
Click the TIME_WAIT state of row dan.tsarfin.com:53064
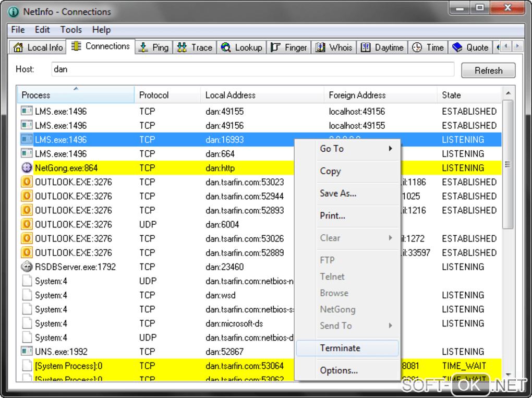coord(464,366)
